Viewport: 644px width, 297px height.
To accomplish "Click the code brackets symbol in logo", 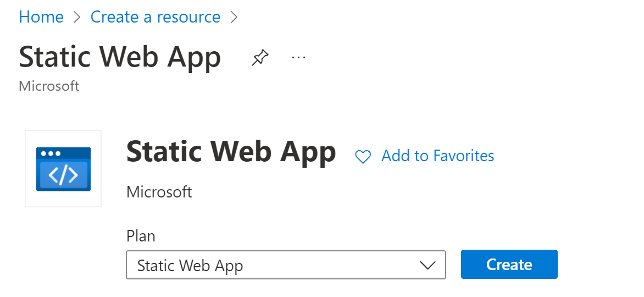I will (63, 175).
